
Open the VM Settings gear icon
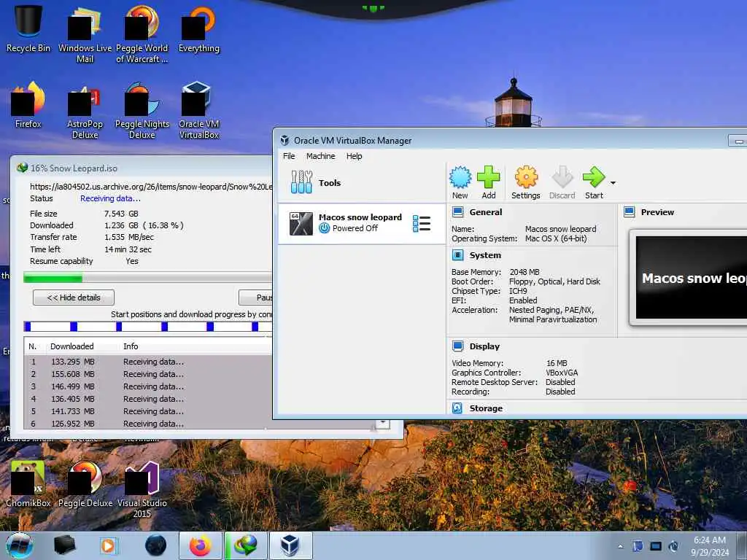[525, 183]
